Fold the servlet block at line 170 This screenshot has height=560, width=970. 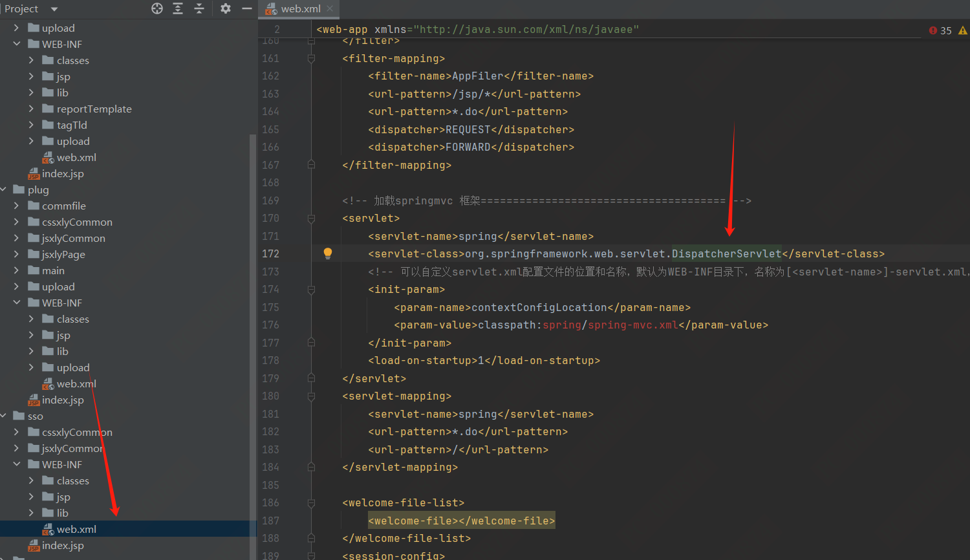311,219
